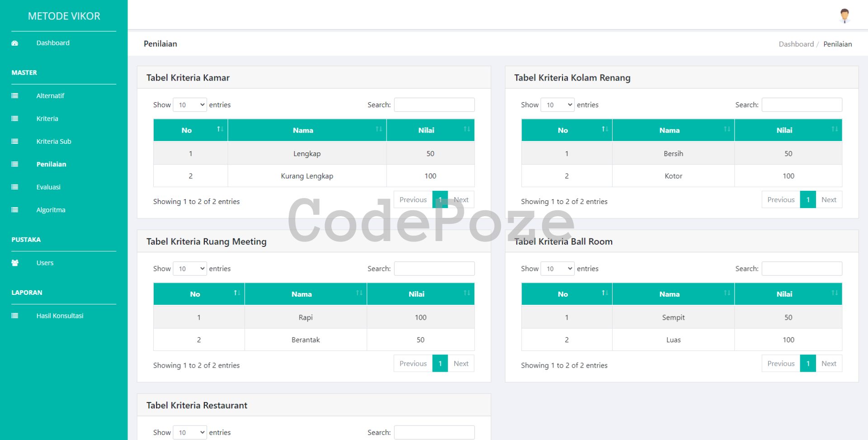Sort Ruang Meeting table by No column
Screen dimensions: 868x440
click(x=198, y=294)
